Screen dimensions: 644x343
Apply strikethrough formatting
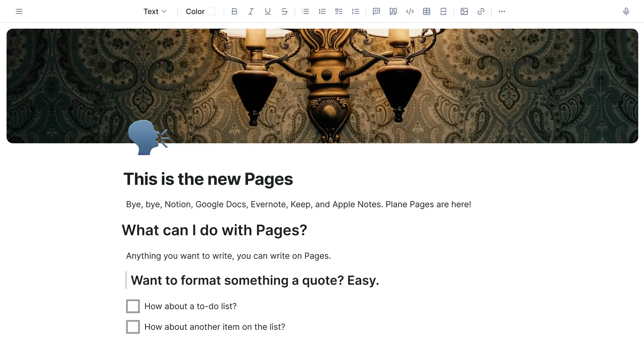[284, 11]
